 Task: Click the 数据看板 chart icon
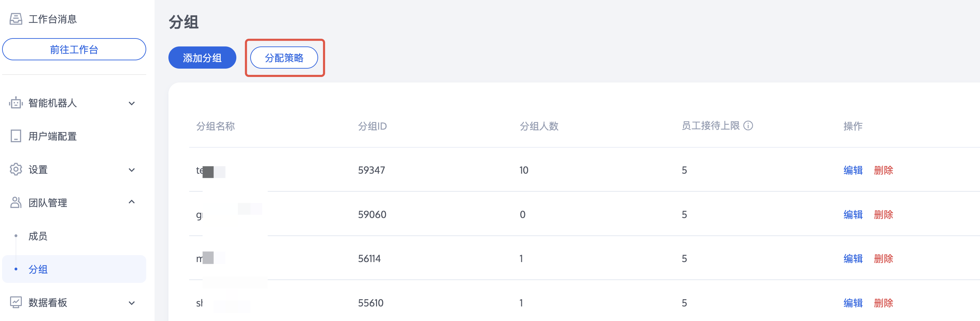[16, 302]
